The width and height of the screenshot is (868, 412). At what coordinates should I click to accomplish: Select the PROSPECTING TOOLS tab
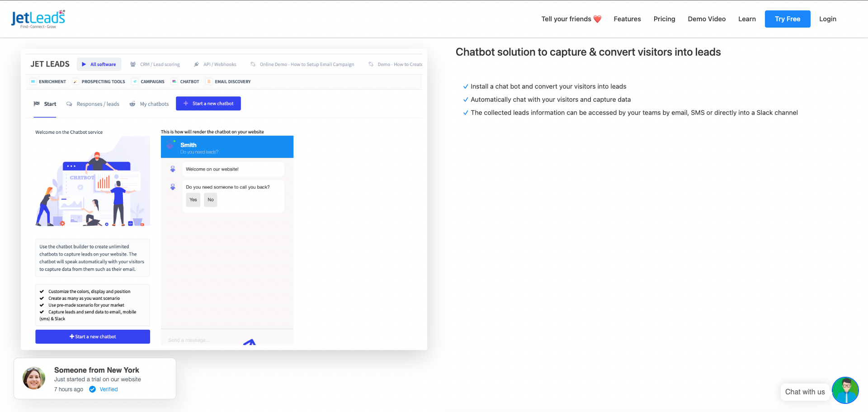[99, 81]
